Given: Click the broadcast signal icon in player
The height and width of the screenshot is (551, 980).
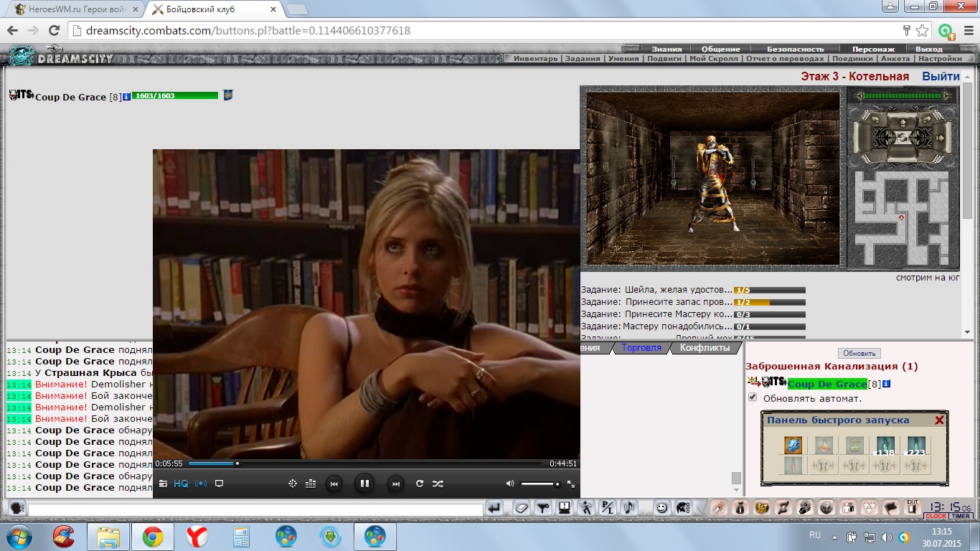Looking at the screenshot, I should click(201, 484).
